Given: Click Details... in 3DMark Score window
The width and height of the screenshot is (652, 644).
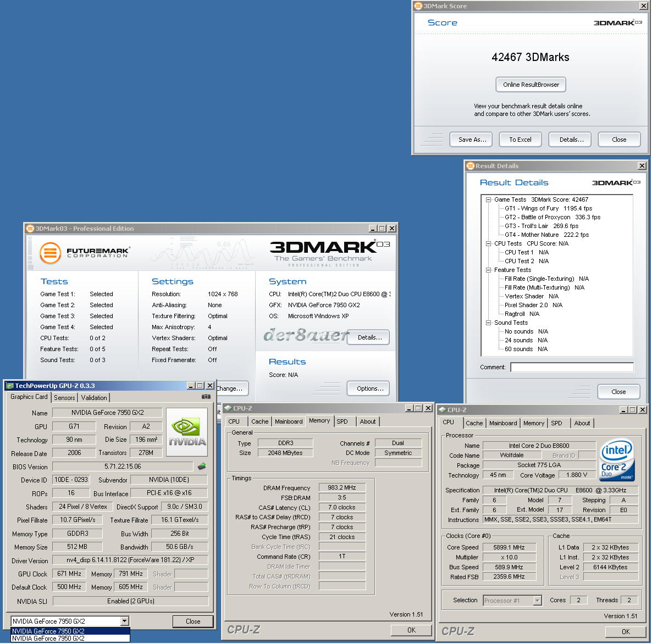Looking at the screenshot, I should click(570, 140).
